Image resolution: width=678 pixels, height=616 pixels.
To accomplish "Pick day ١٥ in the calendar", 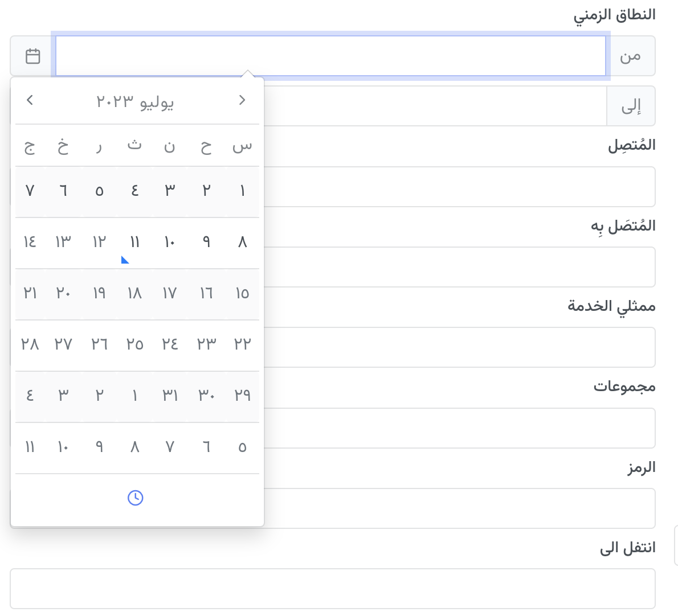I will click(242, 293).
